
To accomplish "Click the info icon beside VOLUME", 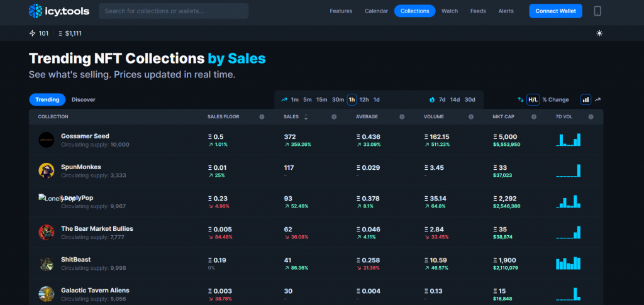I will [470, 117].
